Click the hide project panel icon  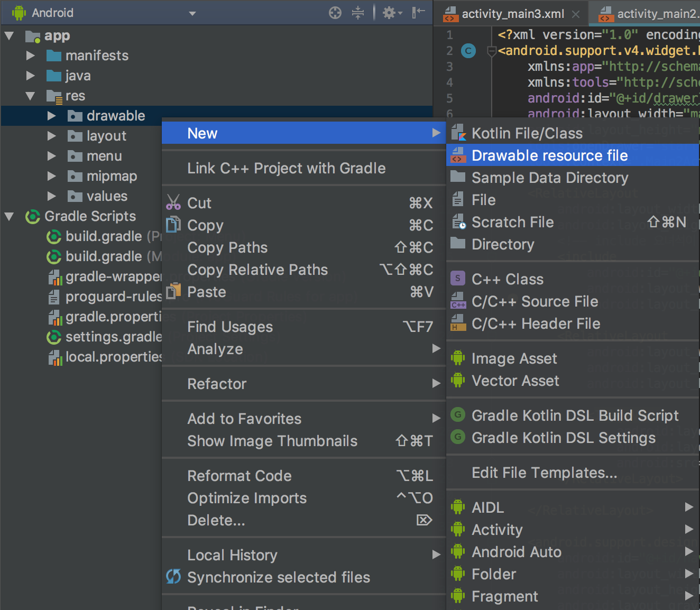click(419, 12)
